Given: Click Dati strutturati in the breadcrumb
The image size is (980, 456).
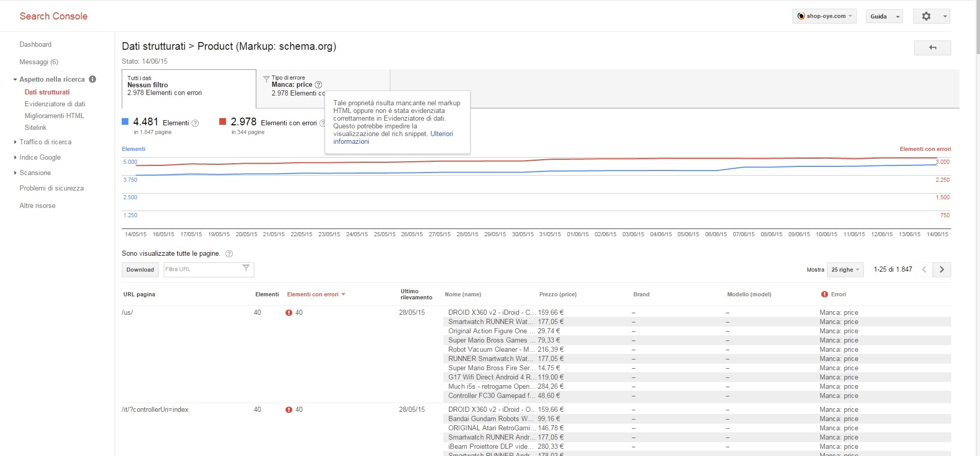Looking at the screenshot, I should point(154,46).
